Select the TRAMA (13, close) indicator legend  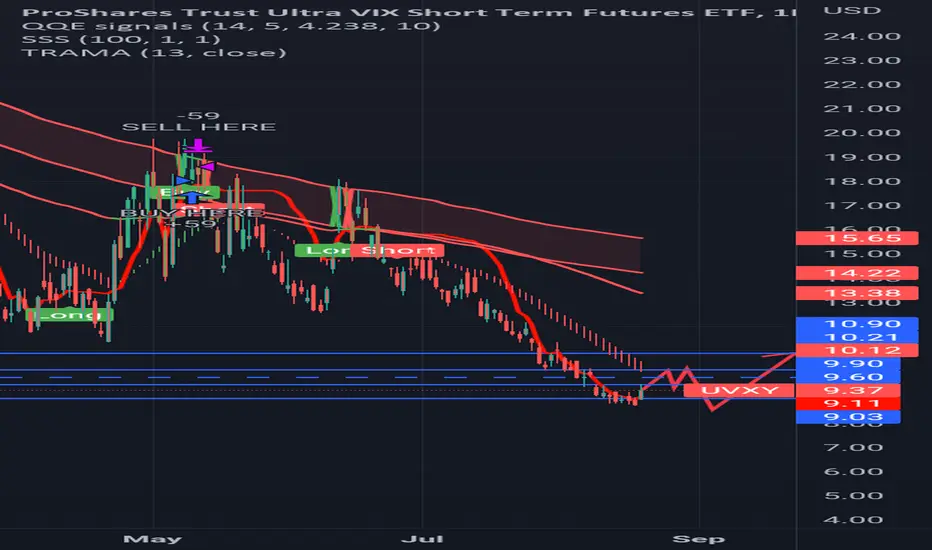pos(154,53)
